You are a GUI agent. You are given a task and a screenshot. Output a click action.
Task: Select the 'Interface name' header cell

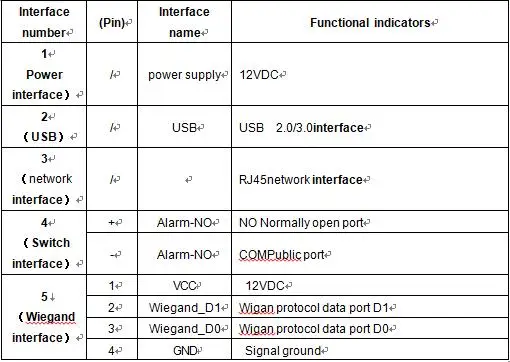184,22
